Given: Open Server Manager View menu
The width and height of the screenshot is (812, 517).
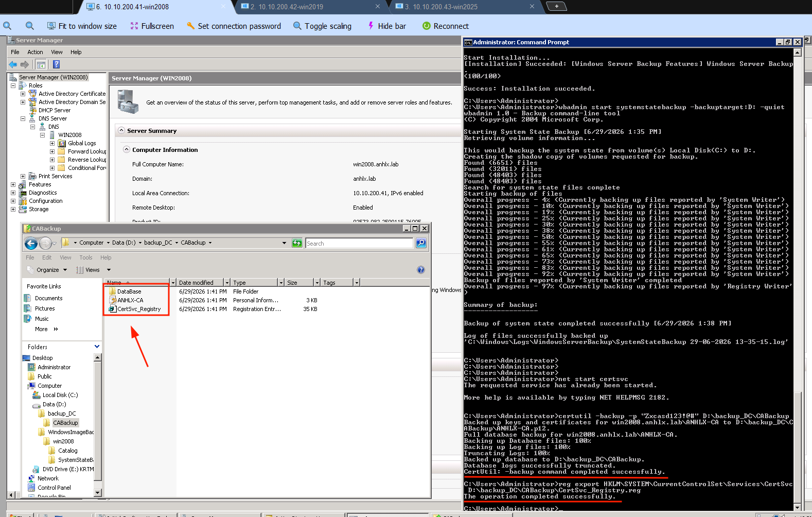Looking at the screenshot, I should 57,52.
